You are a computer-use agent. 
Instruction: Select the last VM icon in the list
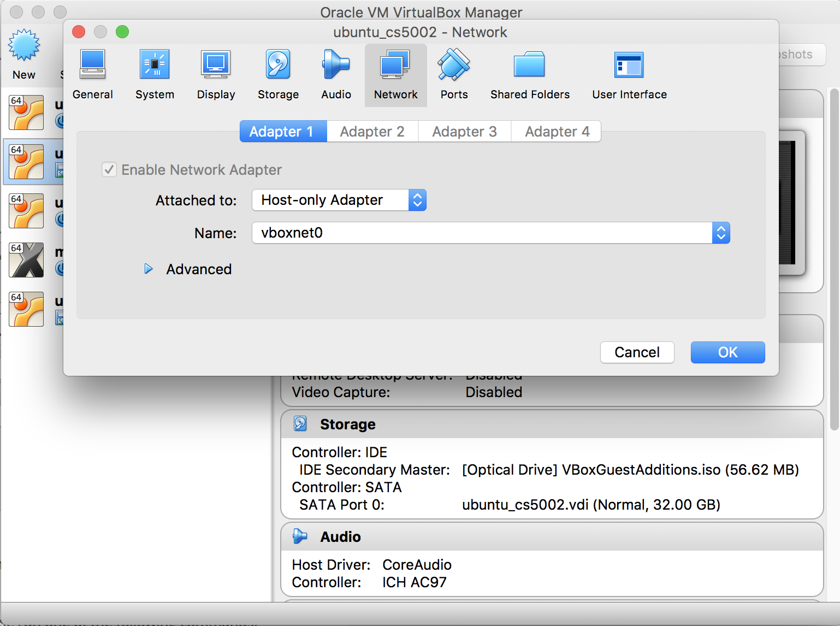pos(26,309)
